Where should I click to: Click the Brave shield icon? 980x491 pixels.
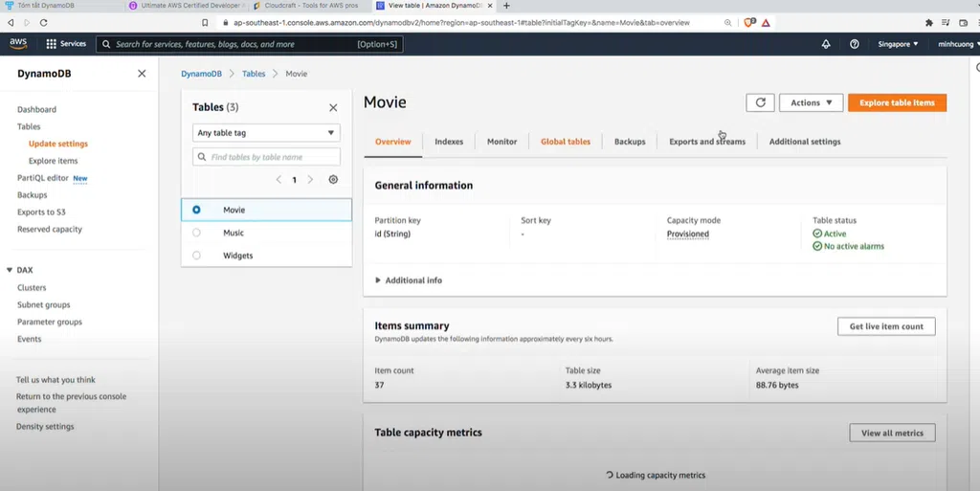tap(748, 22)
